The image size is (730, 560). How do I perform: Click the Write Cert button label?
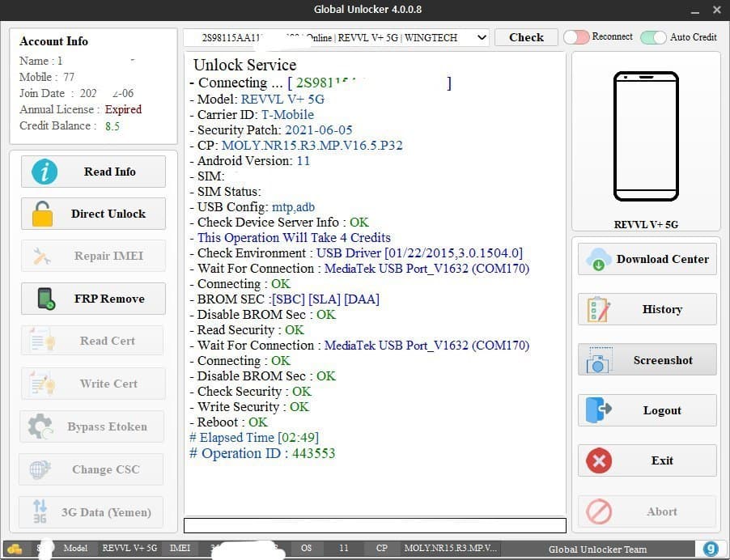click(x=108, y=384)
